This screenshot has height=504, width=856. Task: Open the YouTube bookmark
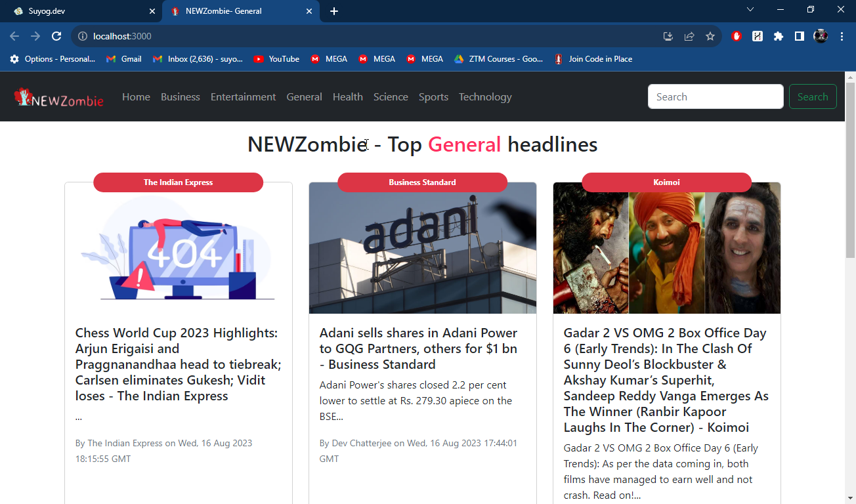(276, 59)
